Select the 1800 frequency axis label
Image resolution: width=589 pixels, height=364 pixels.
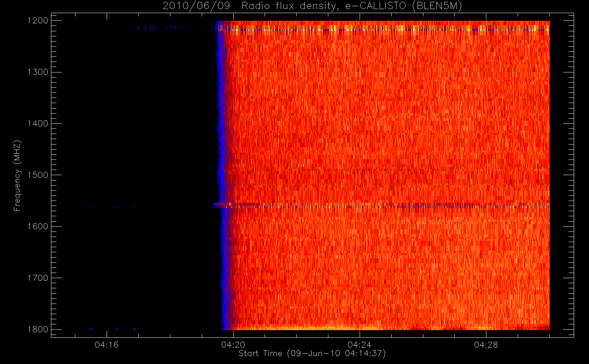(38, 329)
